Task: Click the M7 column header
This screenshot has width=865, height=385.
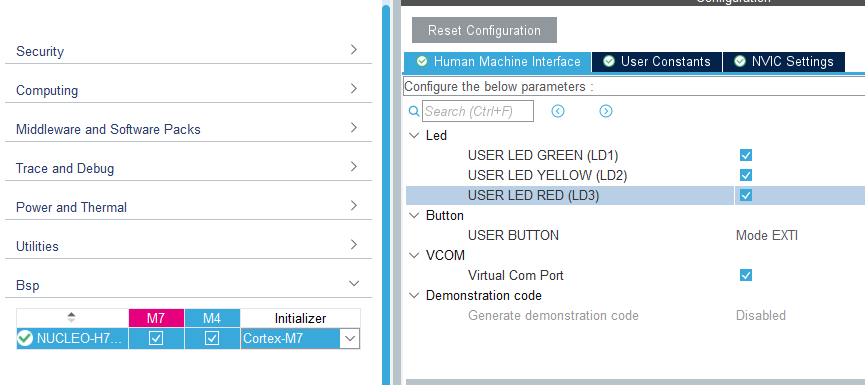Action: tap(156, 318)
